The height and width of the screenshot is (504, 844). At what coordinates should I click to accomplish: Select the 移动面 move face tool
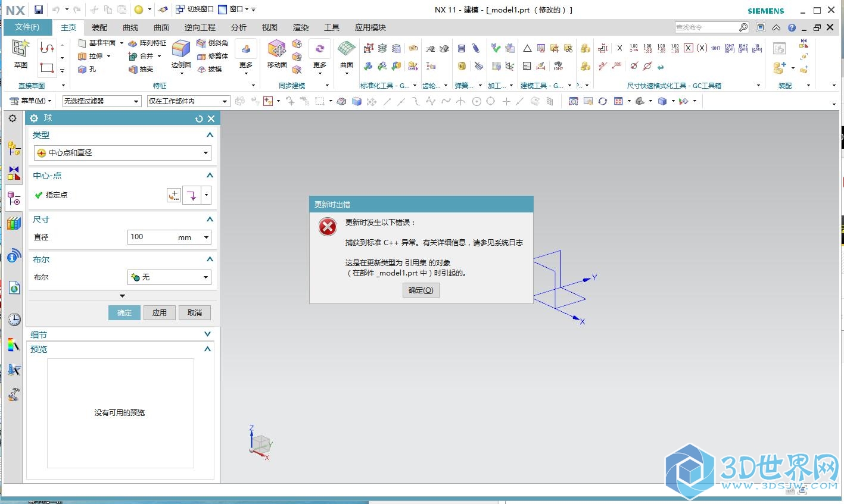[x=277, y=54]
